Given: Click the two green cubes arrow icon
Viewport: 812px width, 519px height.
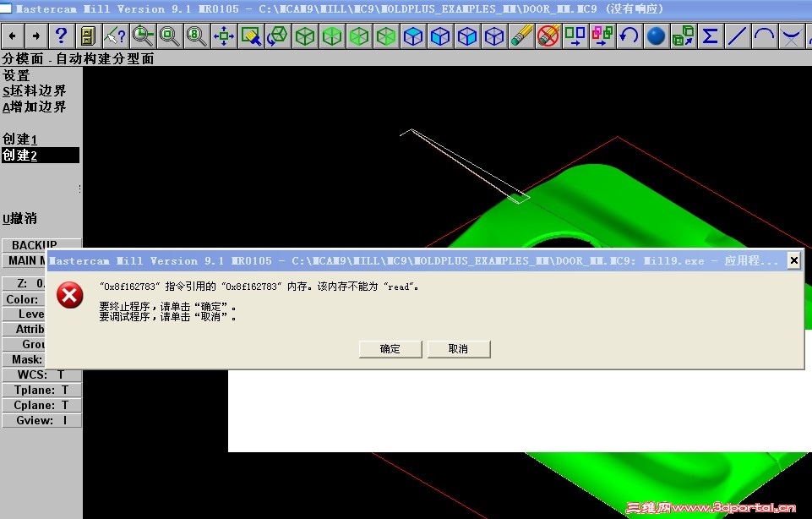Looking at the screenshot, I should point(683,36).
